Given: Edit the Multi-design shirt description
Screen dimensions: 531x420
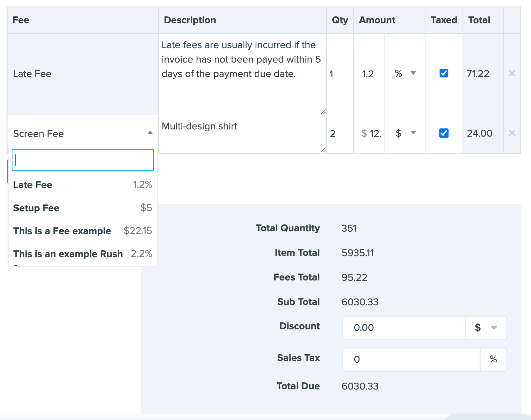Looking at the screenshot, I should point(242,134).
